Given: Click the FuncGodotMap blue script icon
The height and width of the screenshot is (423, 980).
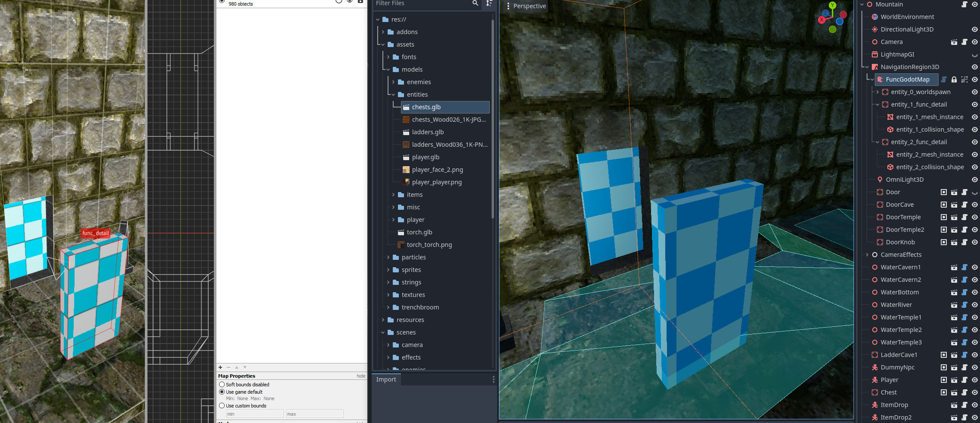Looking at the screenshot, I should [x=944, y=79].
